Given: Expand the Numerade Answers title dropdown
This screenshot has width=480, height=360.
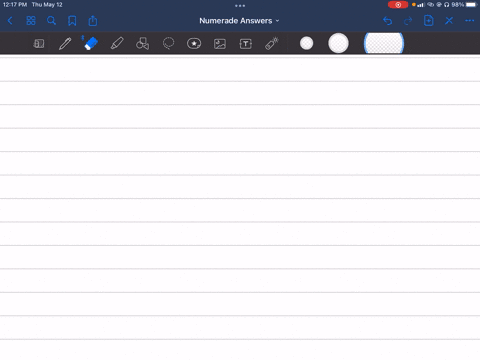Looking at the screenshot, I should pyautogui.click(x=239, y=21).
